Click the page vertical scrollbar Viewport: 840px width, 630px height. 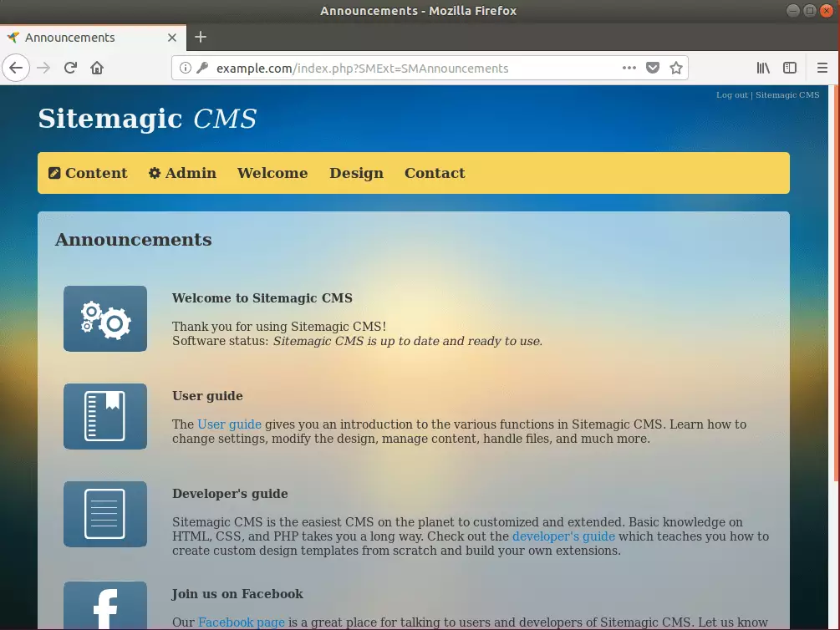836,284
